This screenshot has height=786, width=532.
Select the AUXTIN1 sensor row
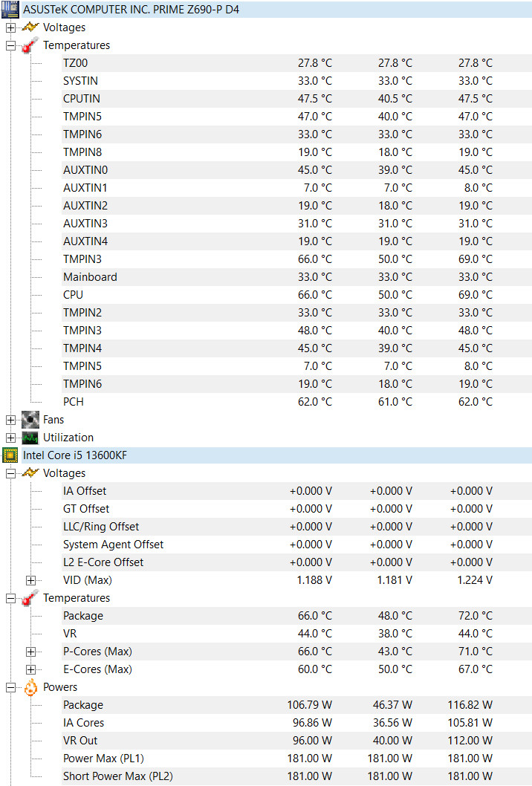(x=296, y=188)
